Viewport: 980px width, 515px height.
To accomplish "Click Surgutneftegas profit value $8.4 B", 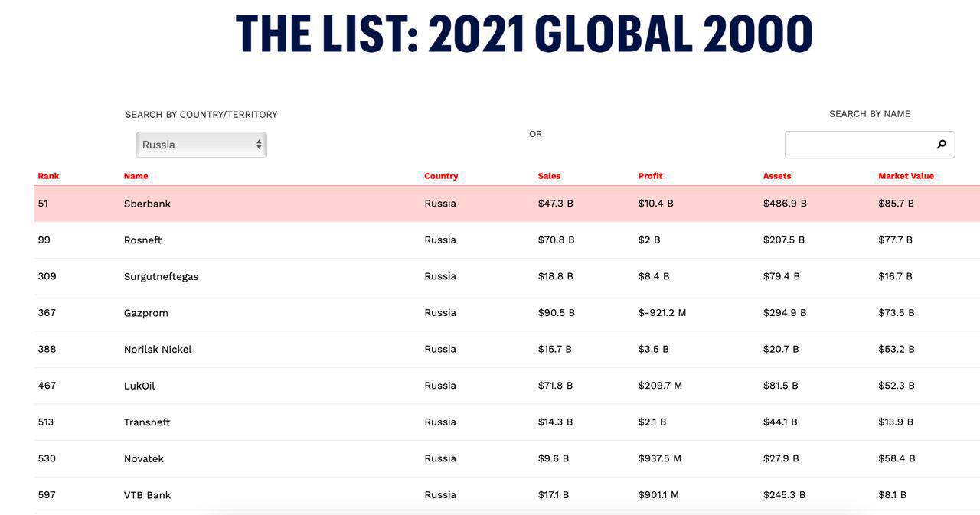I will (x=654, y=276).
